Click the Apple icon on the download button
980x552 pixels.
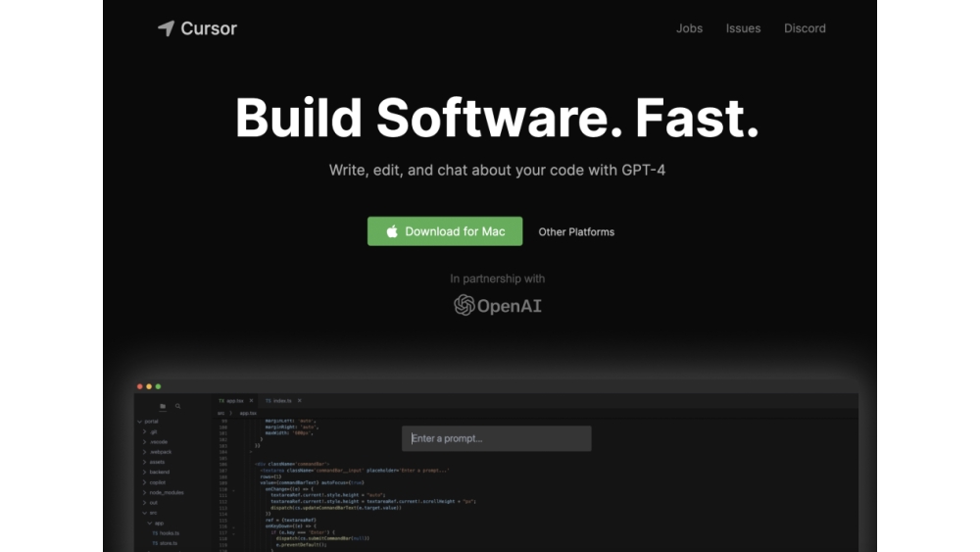point(392,231)
